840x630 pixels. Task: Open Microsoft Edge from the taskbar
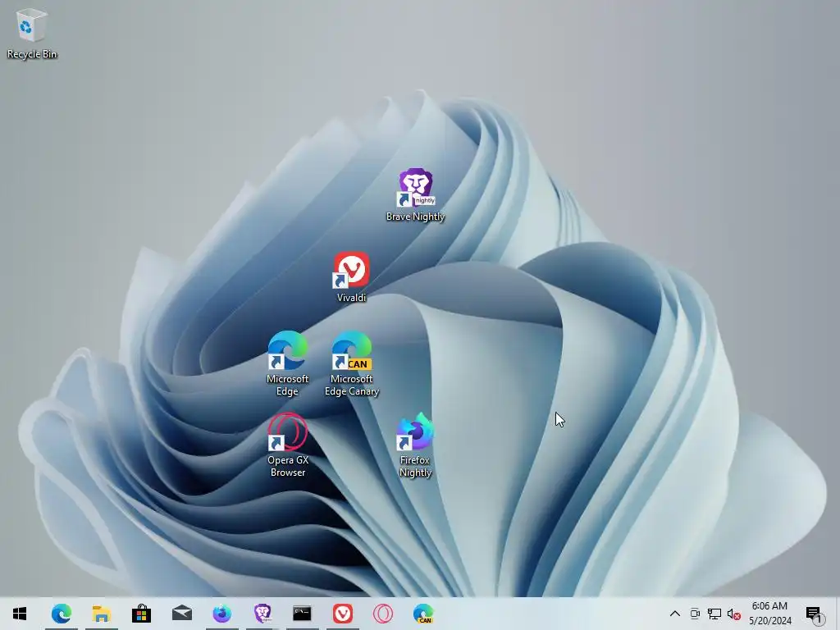[x=61, y=614]
